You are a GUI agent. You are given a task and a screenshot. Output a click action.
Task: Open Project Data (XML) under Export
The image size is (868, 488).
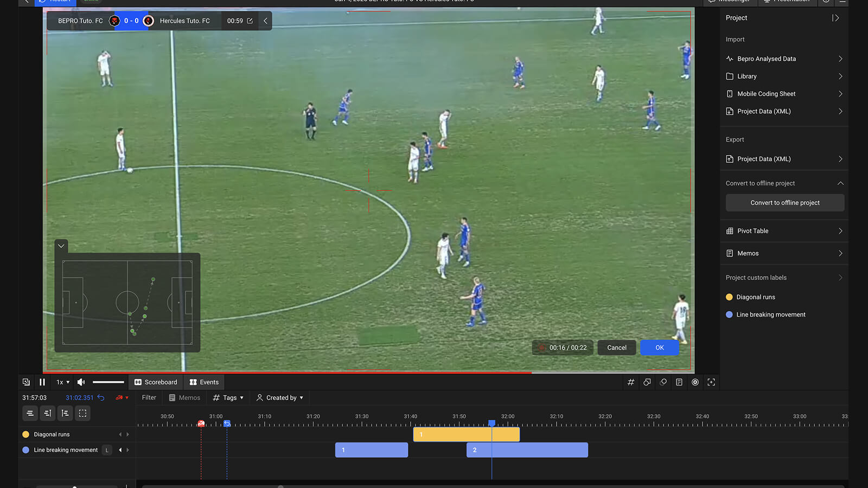tap(784, 159)
